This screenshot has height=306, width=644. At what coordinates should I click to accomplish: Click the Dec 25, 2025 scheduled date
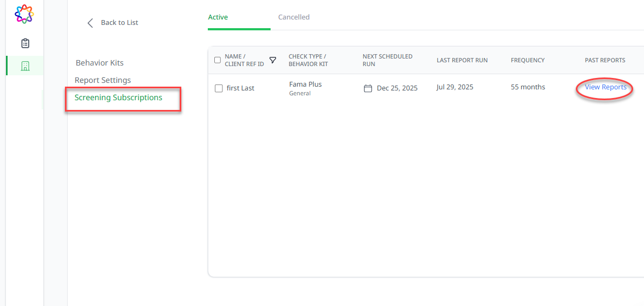[x=397, y=88]
